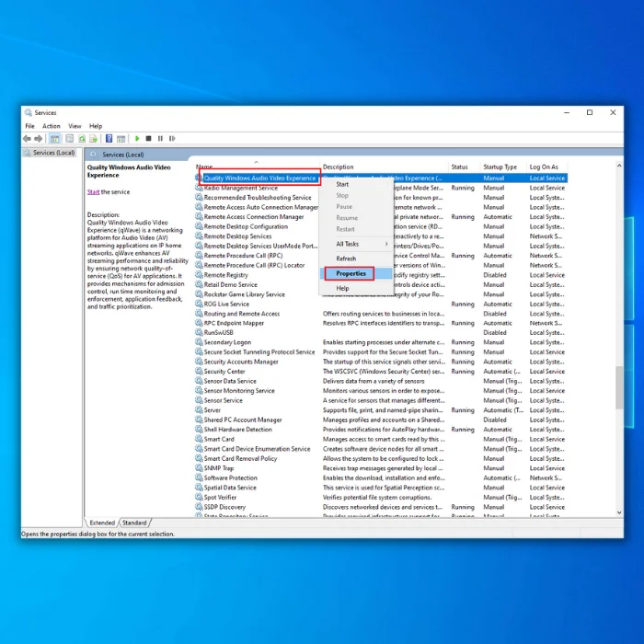Viewport: 644px width, 644px height.
Task: Open the View menu
Action: coord(75,126)
